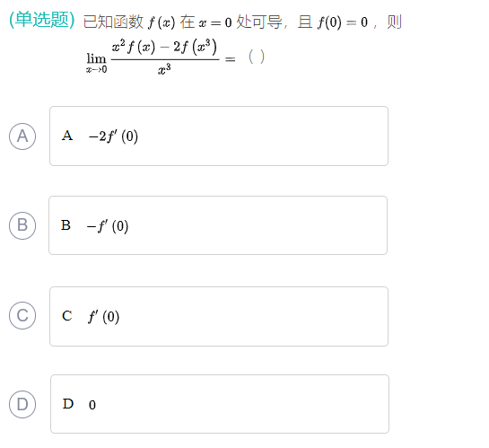Viewport: 489px width, 448px height.
Task: Click answer box C with f′(0)
Action: coord(219,316)
